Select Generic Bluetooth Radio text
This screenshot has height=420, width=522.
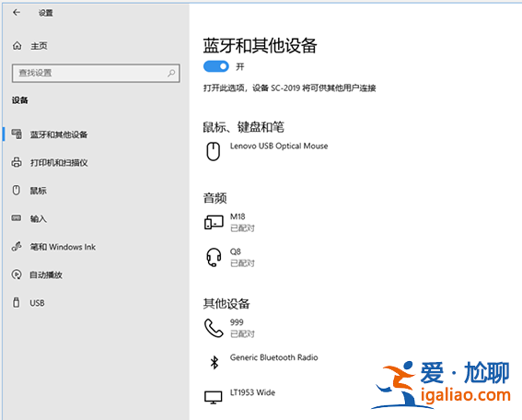273,357
